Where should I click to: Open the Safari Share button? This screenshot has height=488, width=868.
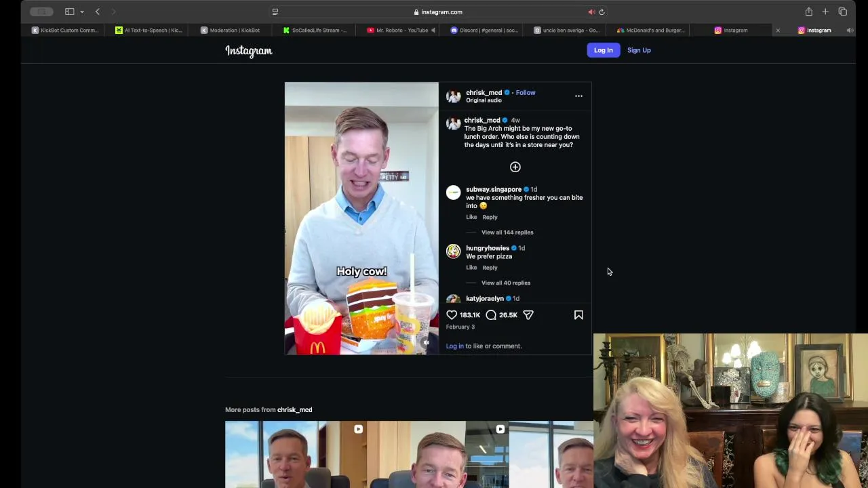pos(808,12)
